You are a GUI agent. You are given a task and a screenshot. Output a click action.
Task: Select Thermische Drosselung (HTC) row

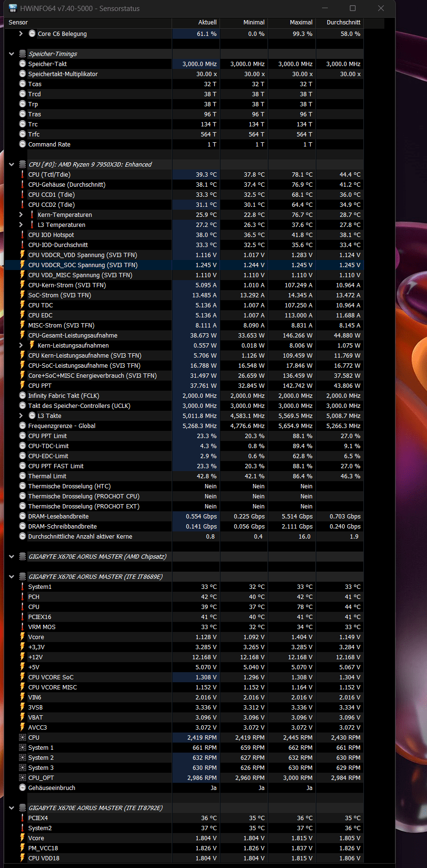coord(184,486)
